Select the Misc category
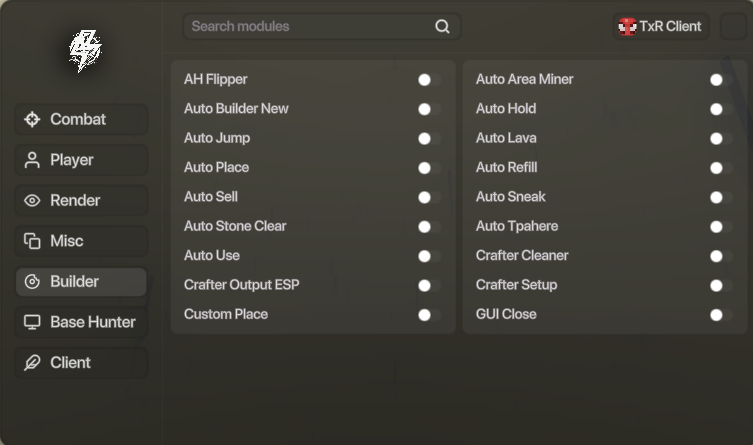Screen dimensions: 753x445 pos(81,241)
